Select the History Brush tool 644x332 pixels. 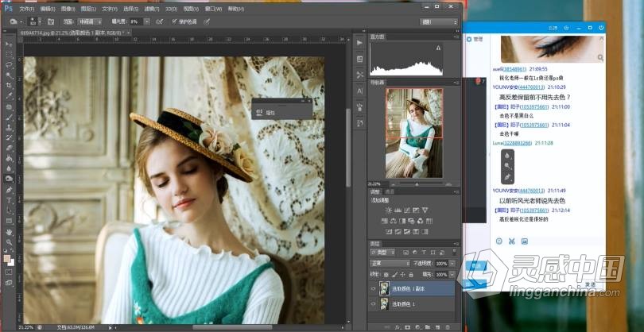pos(9,137)
